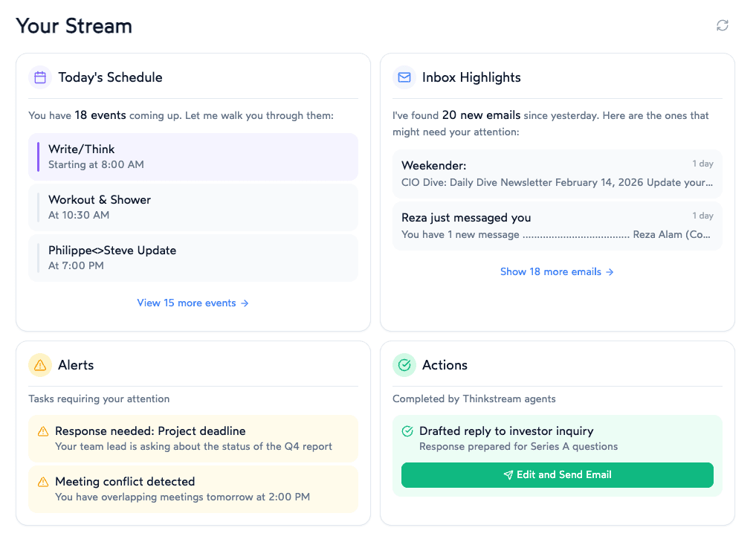Click the paper plane icon inside send button

[x=508, y=475]
